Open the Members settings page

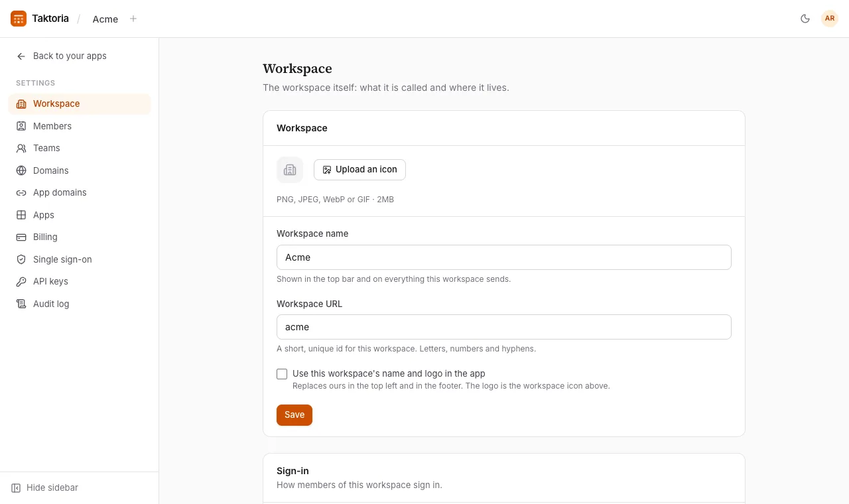80,126
